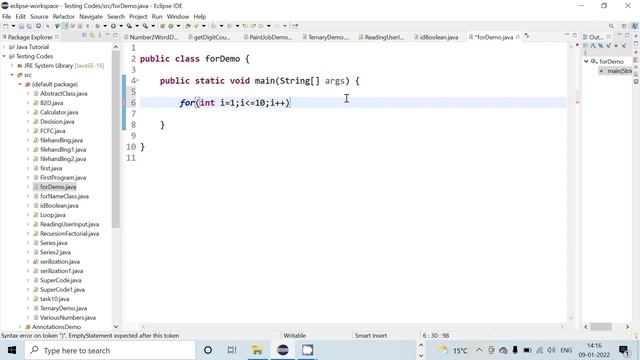This screenshot has height=360, width=640.
Task: Open New file dropdown arrow
Action: (x=13, y=26)
